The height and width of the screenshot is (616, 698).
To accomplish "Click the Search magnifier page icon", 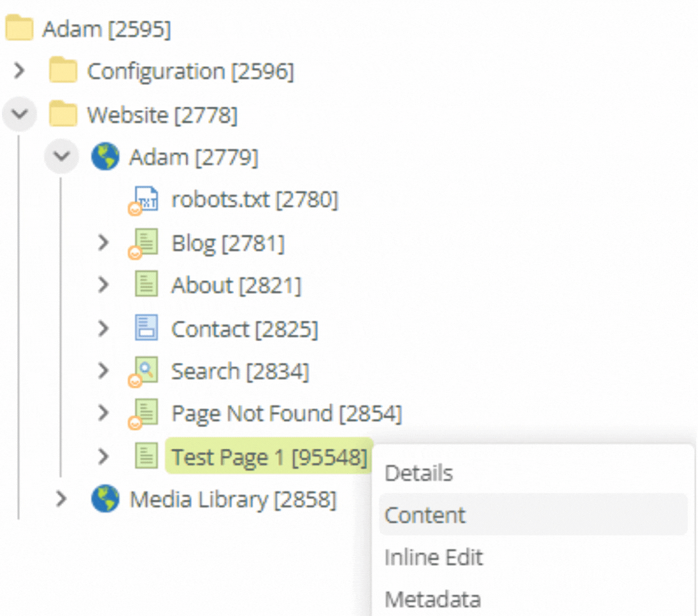I will click(145, 371).
